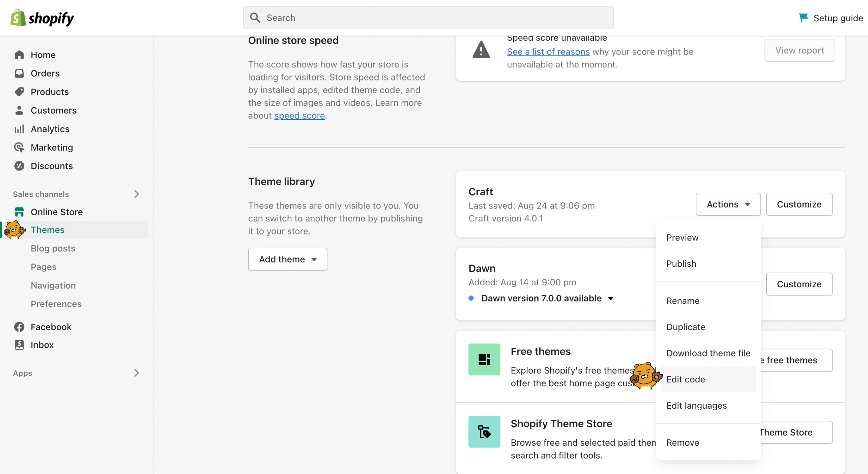This screenshot has width=868, height=474.
Task: Click the Shopify logo
Action: tap(42, 18)
